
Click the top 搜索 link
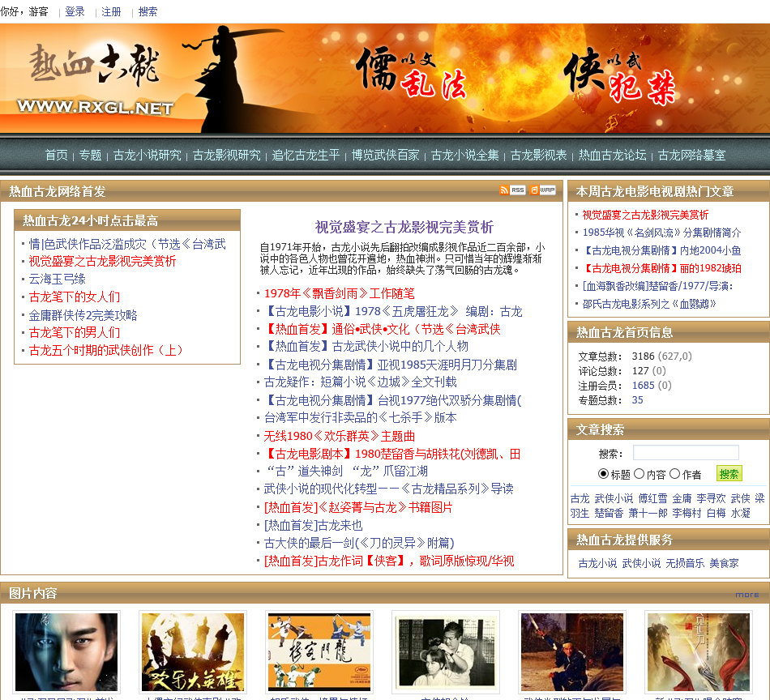(148, 11)
